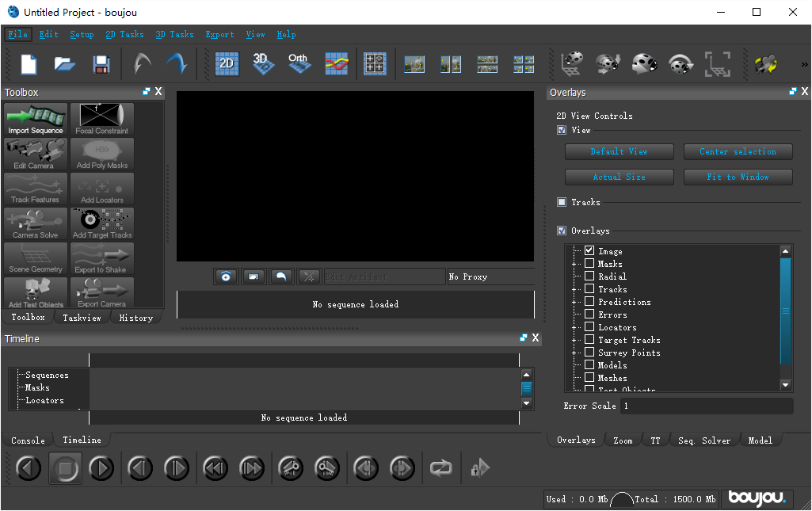Click the play forward button
The image size is (812, 511).
[101, 468]
